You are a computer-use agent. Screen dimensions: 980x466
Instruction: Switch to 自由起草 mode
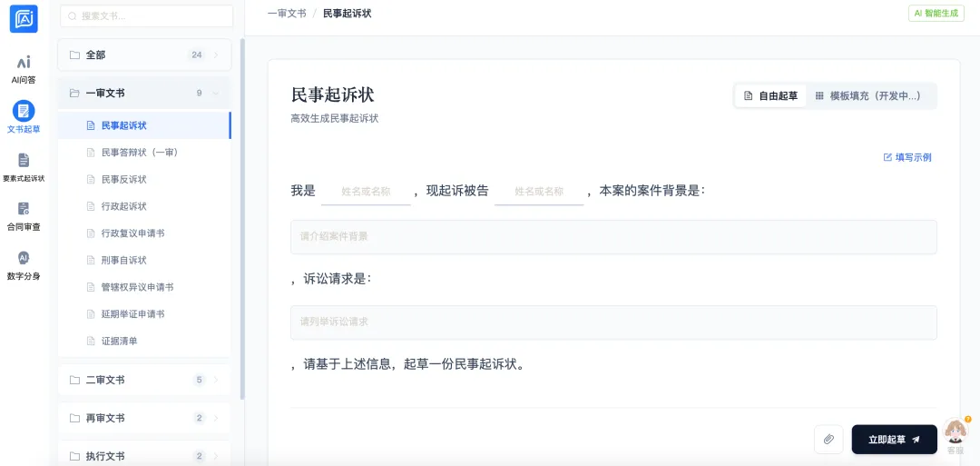click(770, 95)
